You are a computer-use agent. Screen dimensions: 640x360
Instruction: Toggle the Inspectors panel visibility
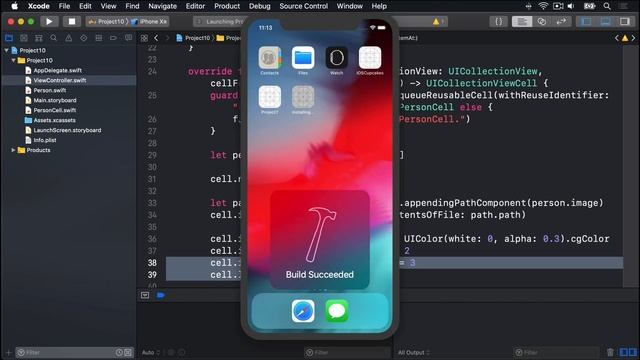[624, 21]
